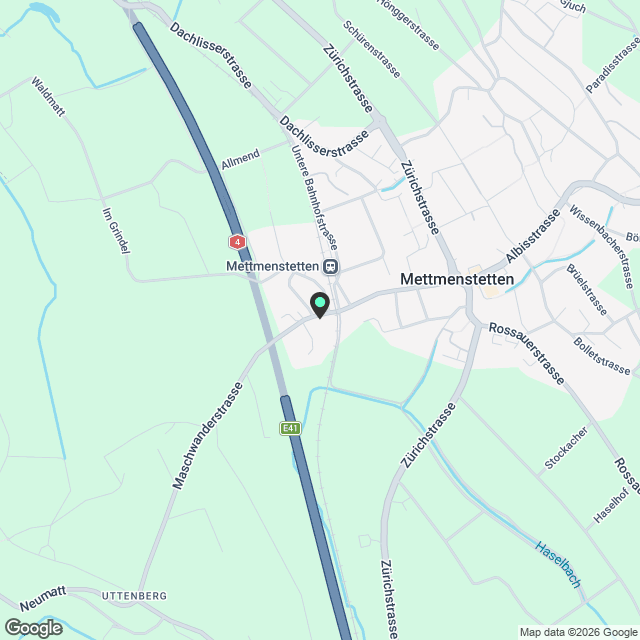Click the Untere Bahnhofstrasse label
The width and height of the screenshot is (640, 640).
point(314,198)
